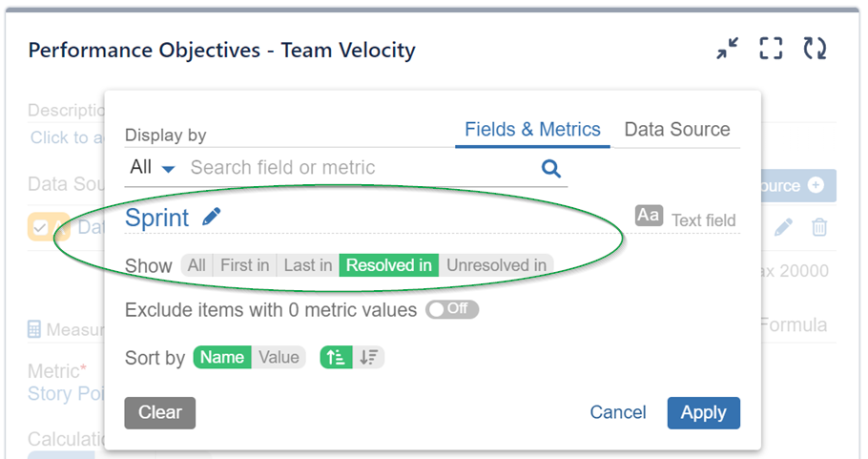Click the Cancel link

[x=618, y=412]
